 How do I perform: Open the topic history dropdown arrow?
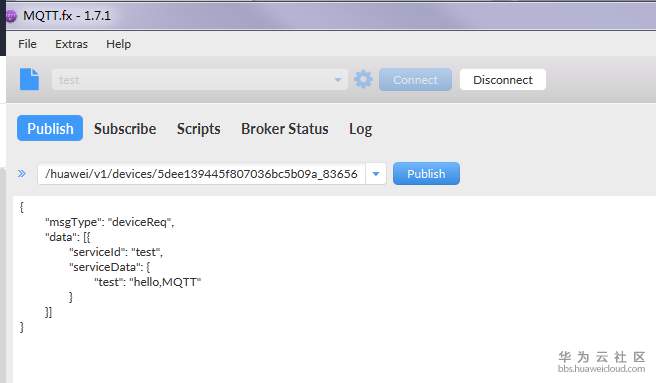[376, 174]
